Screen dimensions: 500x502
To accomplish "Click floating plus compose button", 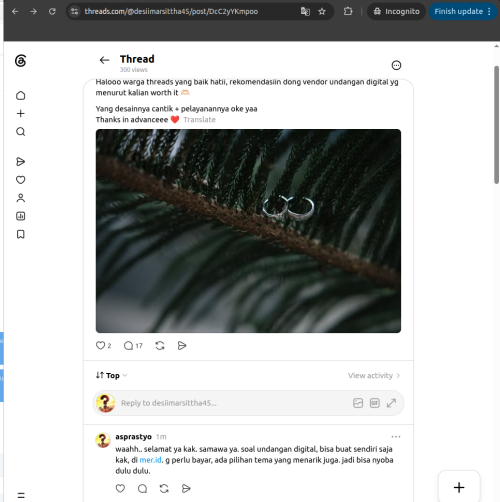I will coord(459,487).
